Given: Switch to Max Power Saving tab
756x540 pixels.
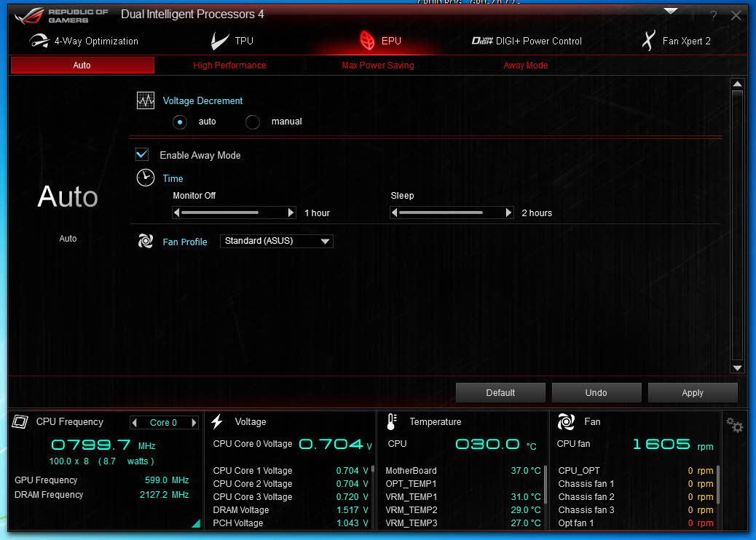Looking at the screenshot, I should pos(377,65).
